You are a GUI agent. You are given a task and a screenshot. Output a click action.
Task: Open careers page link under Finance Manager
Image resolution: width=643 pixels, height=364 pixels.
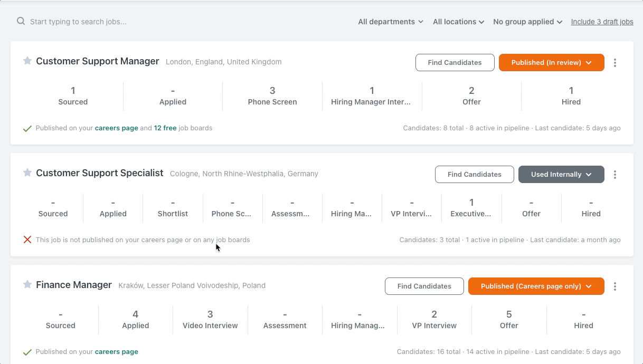[x=117, y=351]
